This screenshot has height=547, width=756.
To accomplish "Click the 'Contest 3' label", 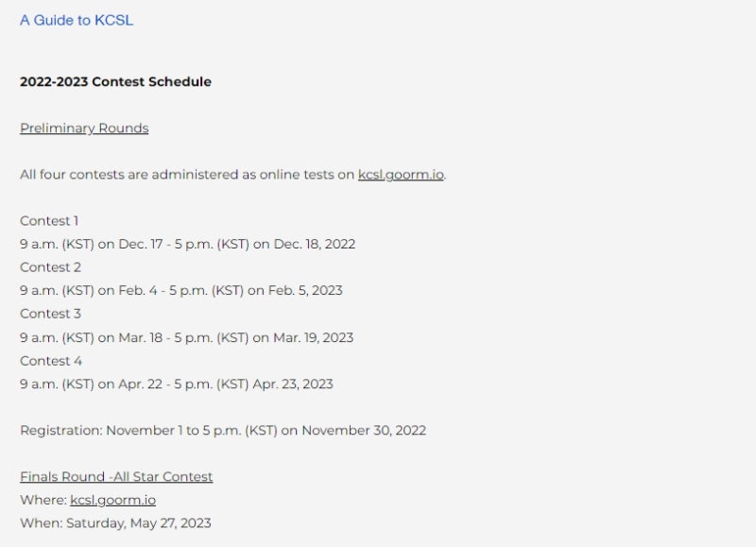I will (50, 314).
